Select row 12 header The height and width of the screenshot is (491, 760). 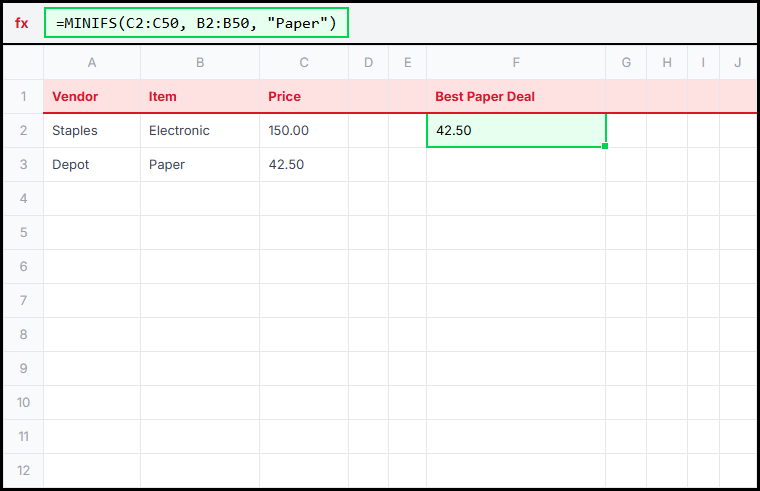tap(23, 471)
